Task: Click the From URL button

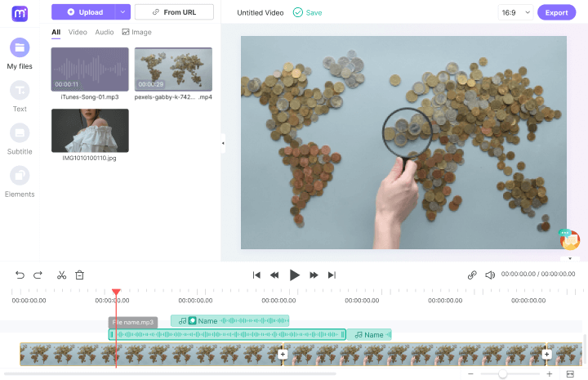Action: [x=174, y=12]
